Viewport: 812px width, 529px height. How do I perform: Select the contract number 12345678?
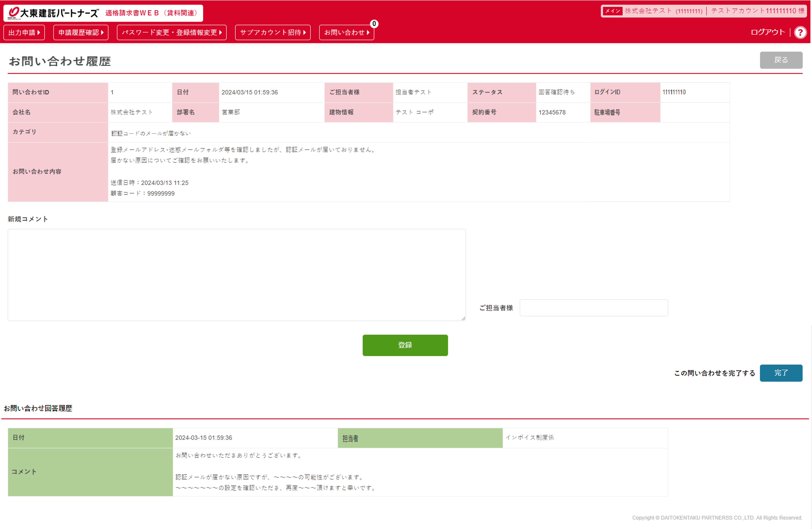pyautogui.click(x=552, y=112)
